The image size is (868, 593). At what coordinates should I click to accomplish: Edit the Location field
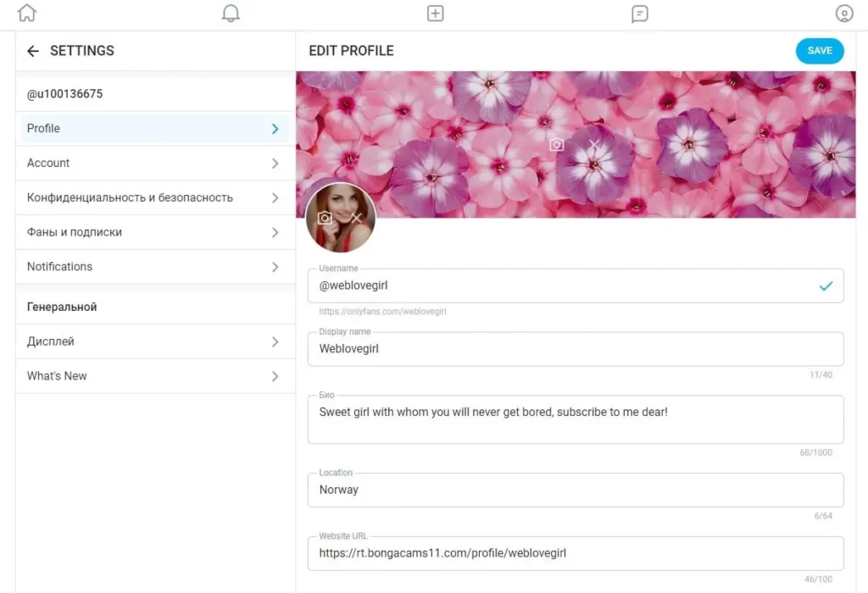tap(576, 490)
